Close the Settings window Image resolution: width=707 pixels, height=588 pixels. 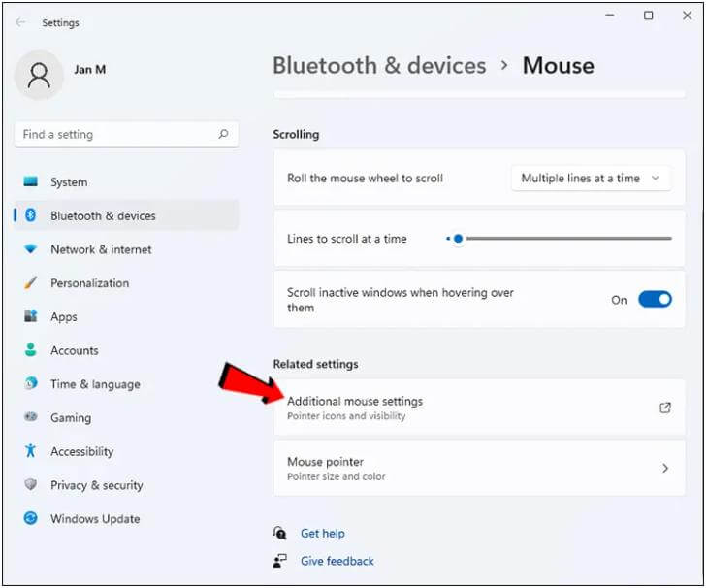pos(688,16)
